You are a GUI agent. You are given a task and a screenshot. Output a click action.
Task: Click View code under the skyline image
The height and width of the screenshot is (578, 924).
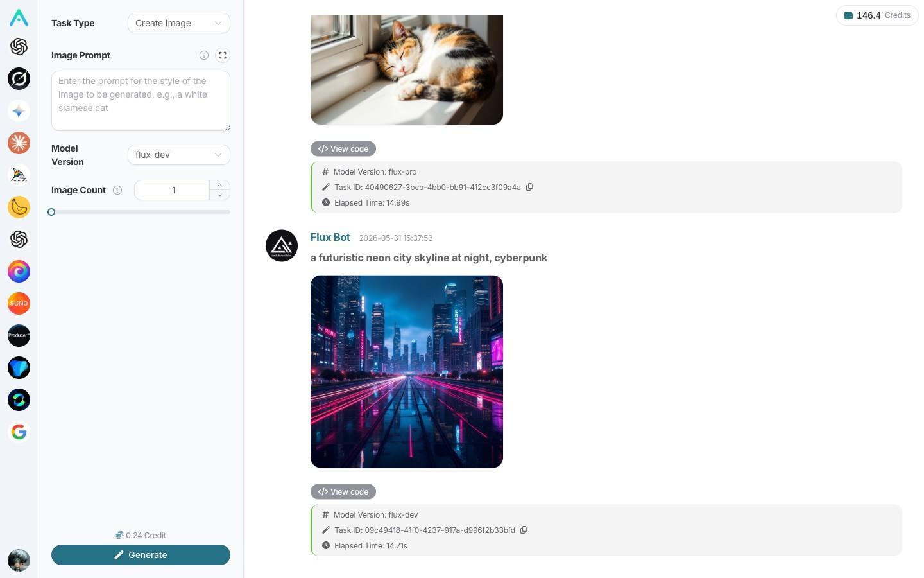point(343,491)
